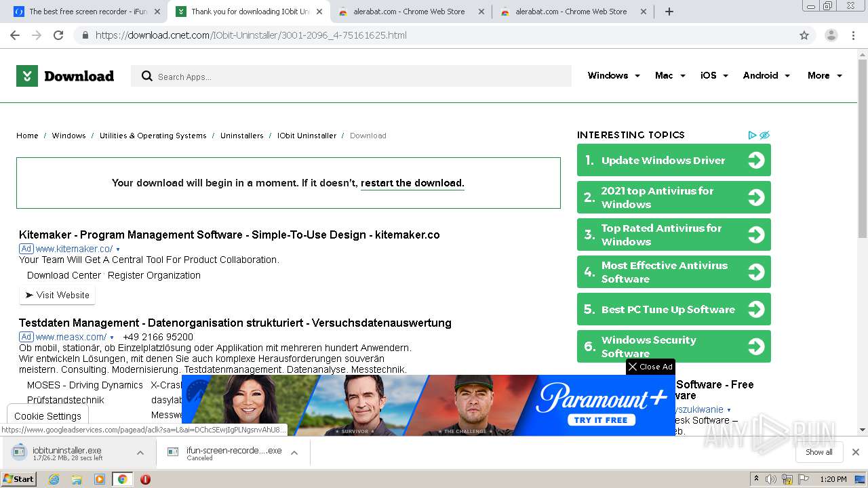The image size is (868, 488).
Task: Open Kitemaker Program Management ad headline
Action: (229, 235)
